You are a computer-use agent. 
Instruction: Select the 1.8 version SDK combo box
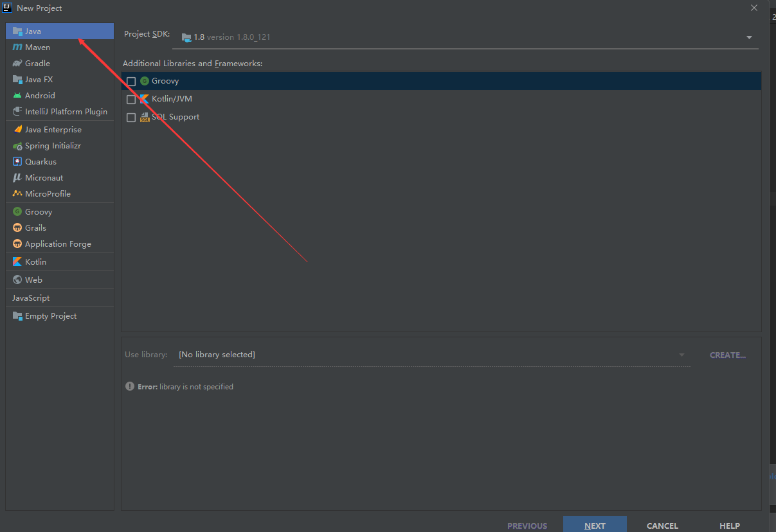[465, 37]
